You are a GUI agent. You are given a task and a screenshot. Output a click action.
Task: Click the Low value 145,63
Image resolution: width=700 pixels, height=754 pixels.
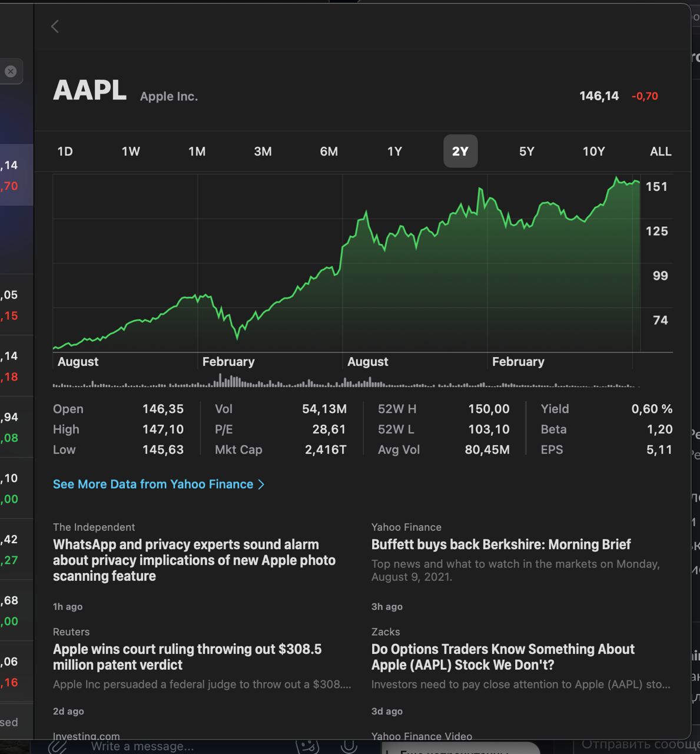pyautogui.click(x=163, y=449)
